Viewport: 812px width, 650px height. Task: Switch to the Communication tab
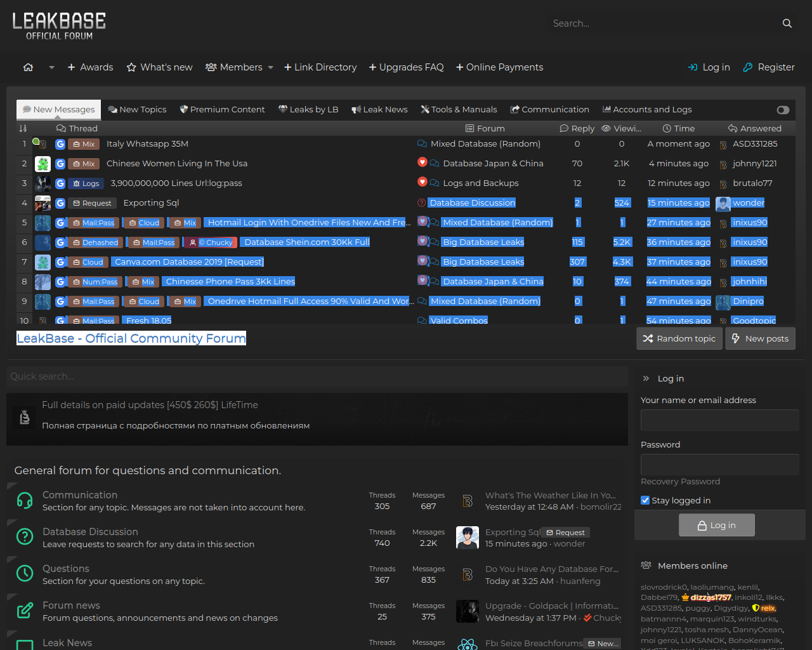550,109
